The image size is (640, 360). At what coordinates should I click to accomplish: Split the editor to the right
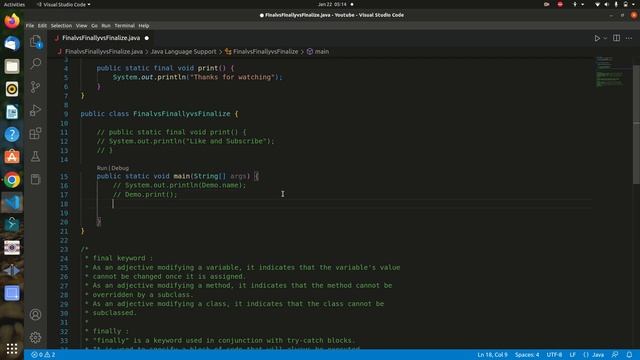click(616, 38)
